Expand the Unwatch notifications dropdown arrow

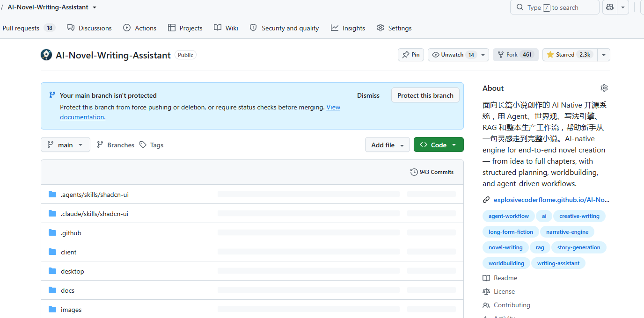(x=483, y=55)
